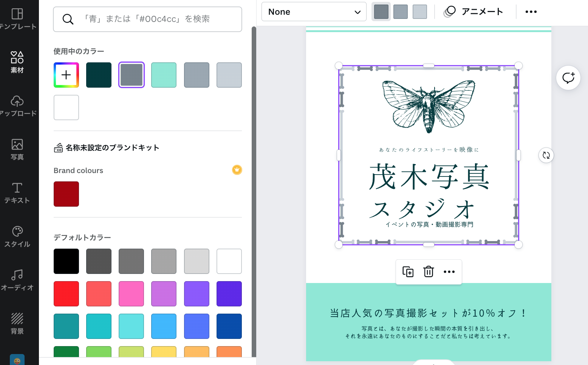Select the highlighted slate gray color in use
The width and height of the screenshot is (588, 365).
pos(132,75)
